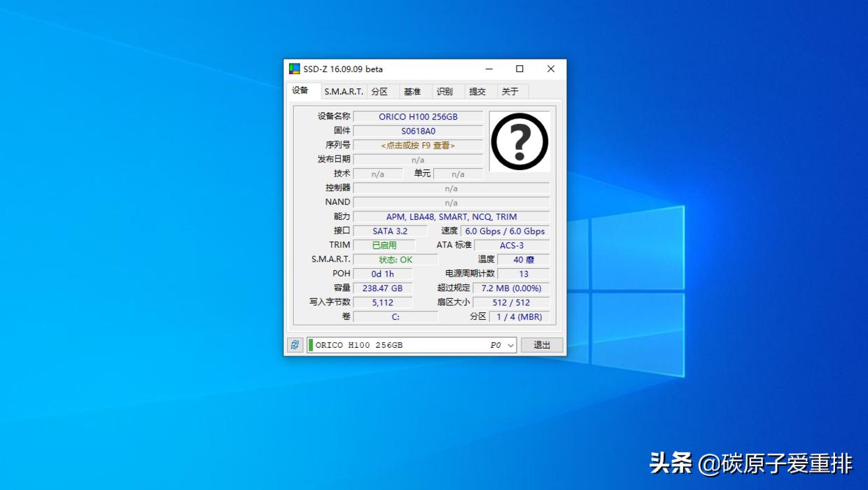Click the 退出 exit button
Image resolution: width=868 pixels, height=490 pixels.
point(542,344)
